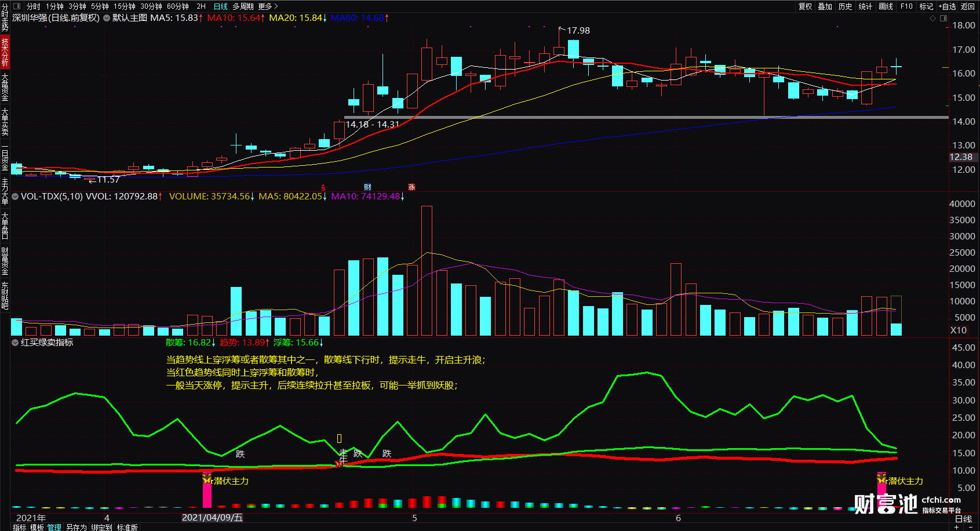Click the blue '财' event marker
Screen dimensions: 980x531
(367, 187)
